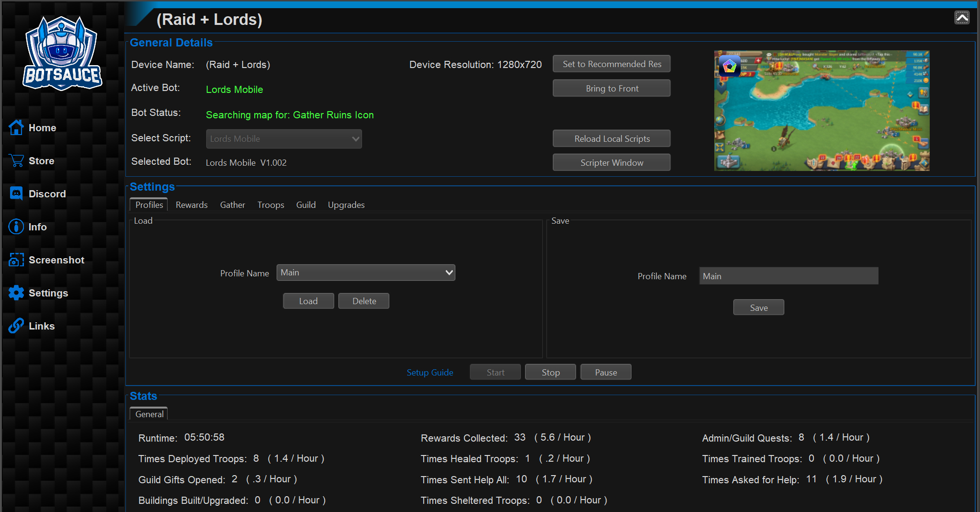Click the BotSauce robot logo
Screen dimensions: 980x512
coord(62,54)
